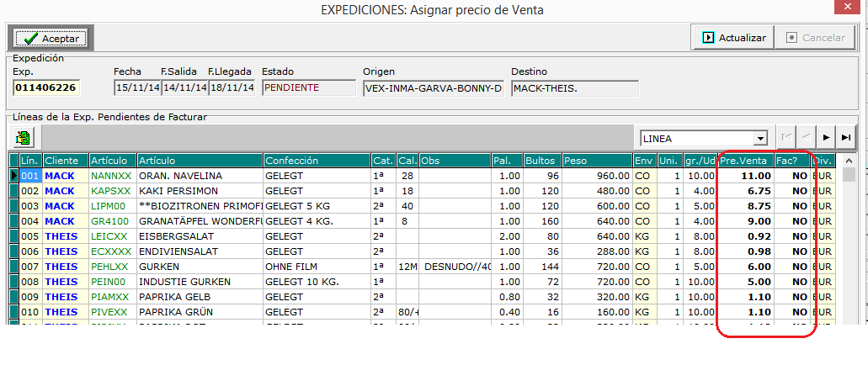This screenshot has height=365, width=868.
Task: Select the KAKI PERSIMON article row
Action: tap(199, 191)
